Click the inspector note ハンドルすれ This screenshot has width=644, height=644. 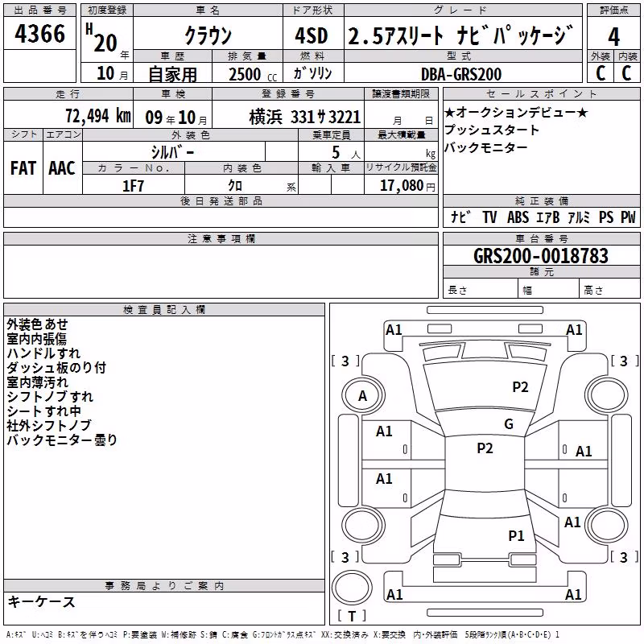pyautogui.click(x=43, y=353)
